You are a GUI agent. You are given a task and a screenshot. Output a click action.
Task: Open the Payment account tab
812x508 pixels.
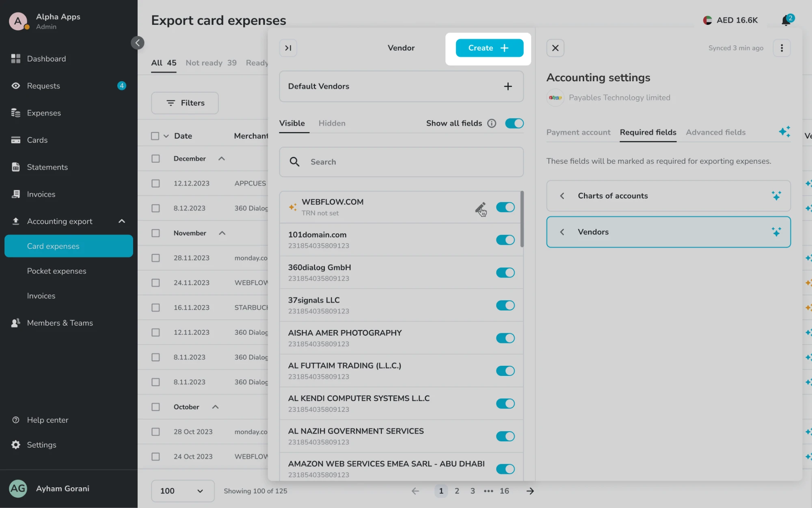pos(578,132)
